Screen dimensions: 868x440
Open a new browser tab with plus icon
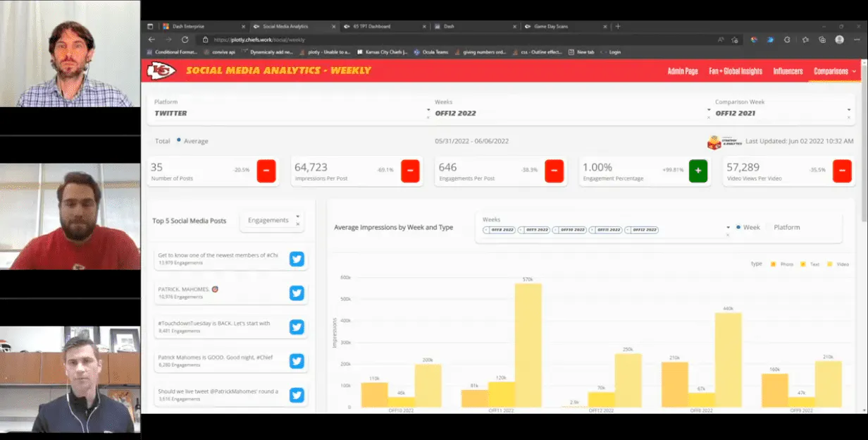pos(618,26)
